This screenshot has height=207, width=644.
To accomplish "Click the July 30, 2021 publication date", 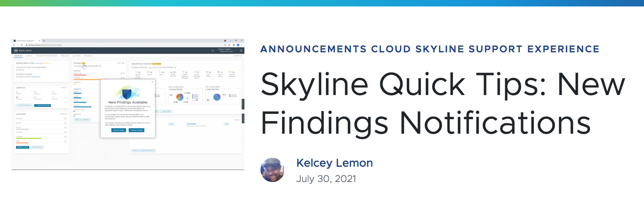I will coord(326,179).
